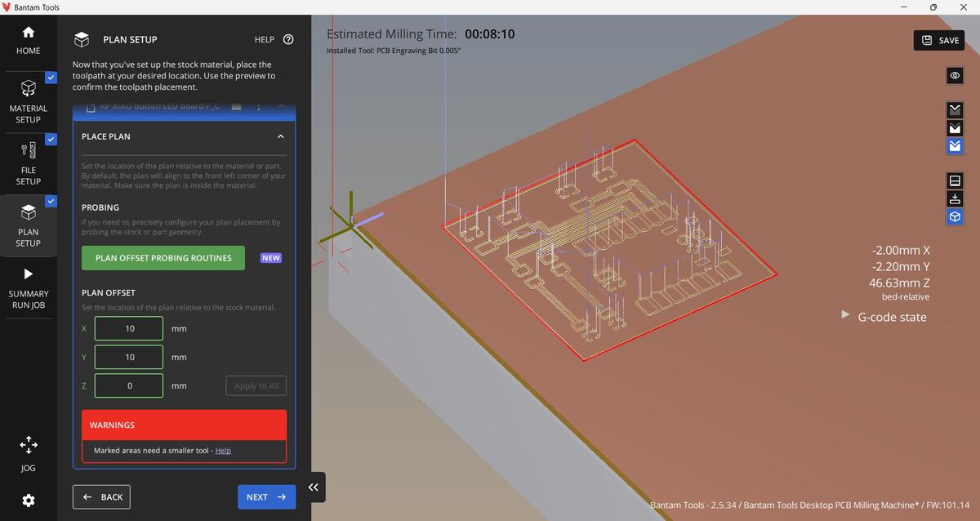This screenshot has height=521, width=980.
Task: Toggle preview visibility eye icon
Action: (955, 75)
